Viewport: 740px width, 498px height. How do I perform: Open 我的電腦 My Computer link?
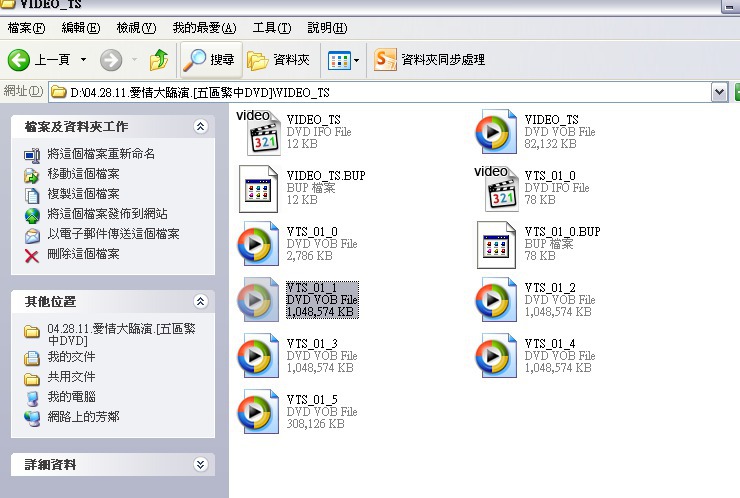click(x=71, y=397)
